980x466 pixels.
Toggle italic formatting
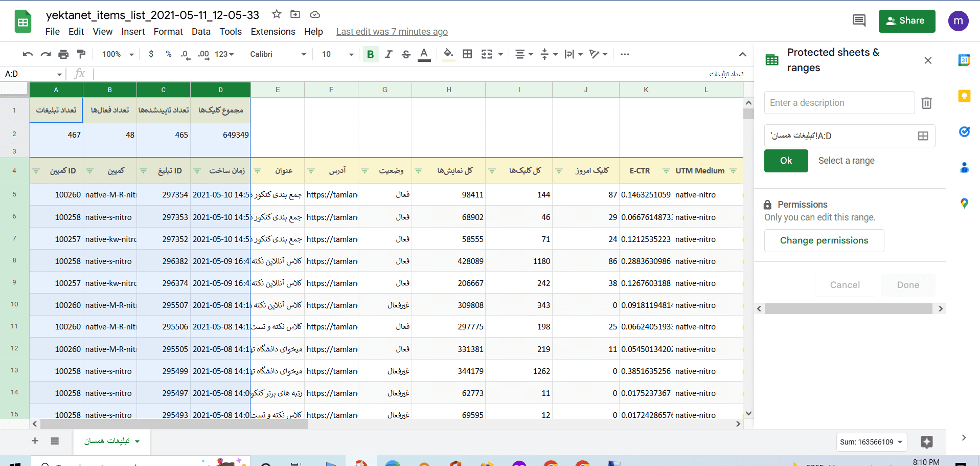pos(389,54)
